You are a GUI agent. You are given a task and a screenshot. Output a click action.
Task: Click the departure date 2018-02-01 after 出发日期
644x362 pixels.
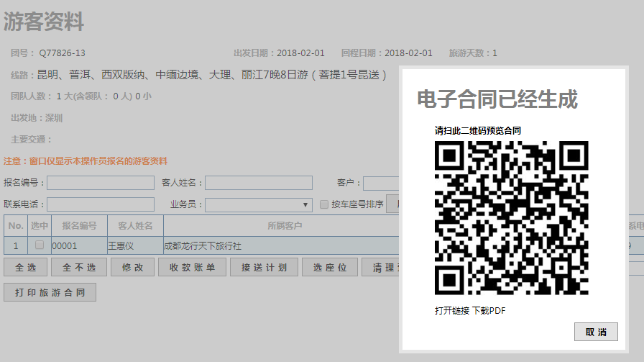[300, 53]
